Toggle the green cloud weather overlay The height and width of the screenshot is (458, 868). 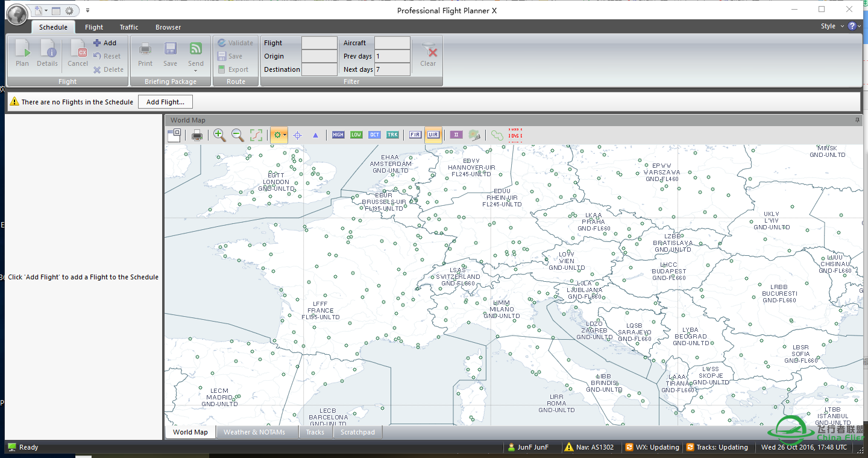pyautogui.click(x=497, y=135)
